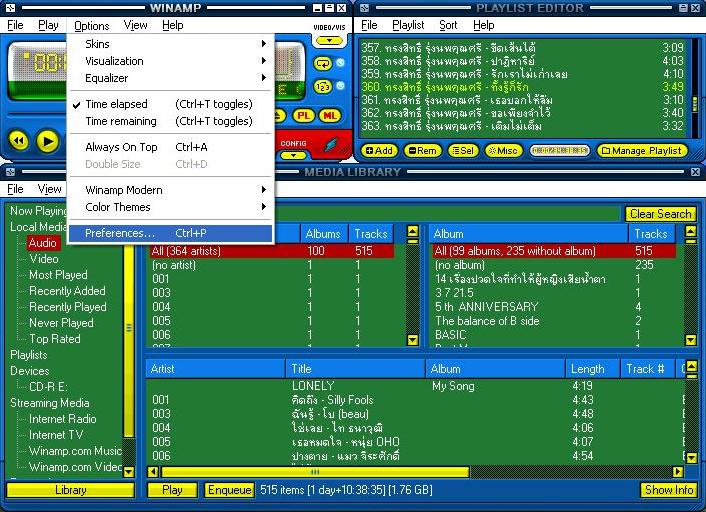Toggle the Shuffle 123 button
706x512 pixels.
(x=323, y=86)
